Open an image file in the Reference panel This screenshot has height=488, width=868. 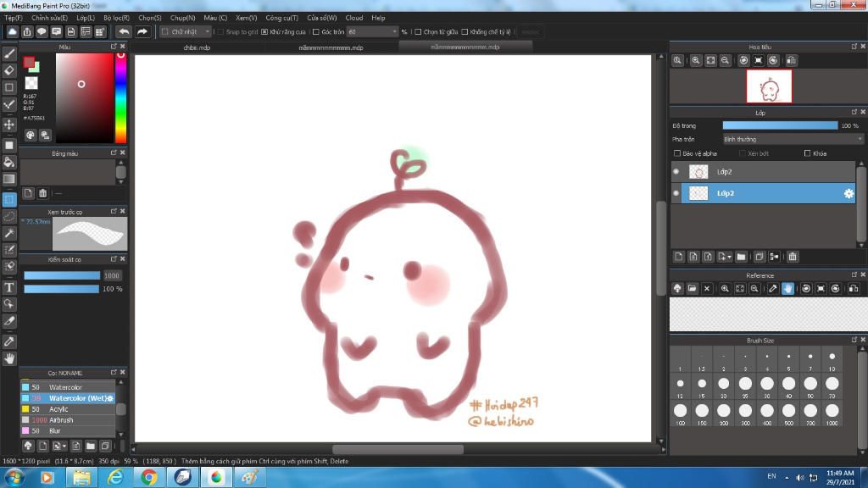692,288
